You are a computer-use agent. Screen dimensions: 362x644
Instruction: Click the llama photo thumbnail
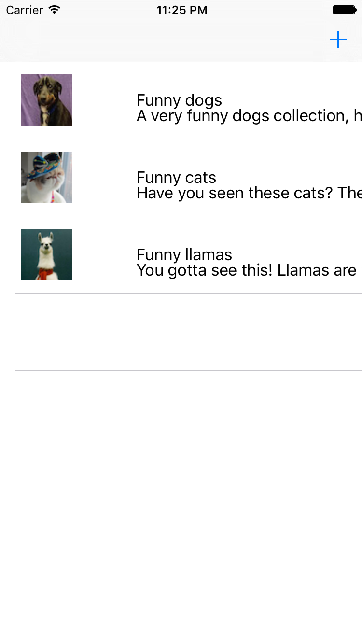tap(46, 254)
